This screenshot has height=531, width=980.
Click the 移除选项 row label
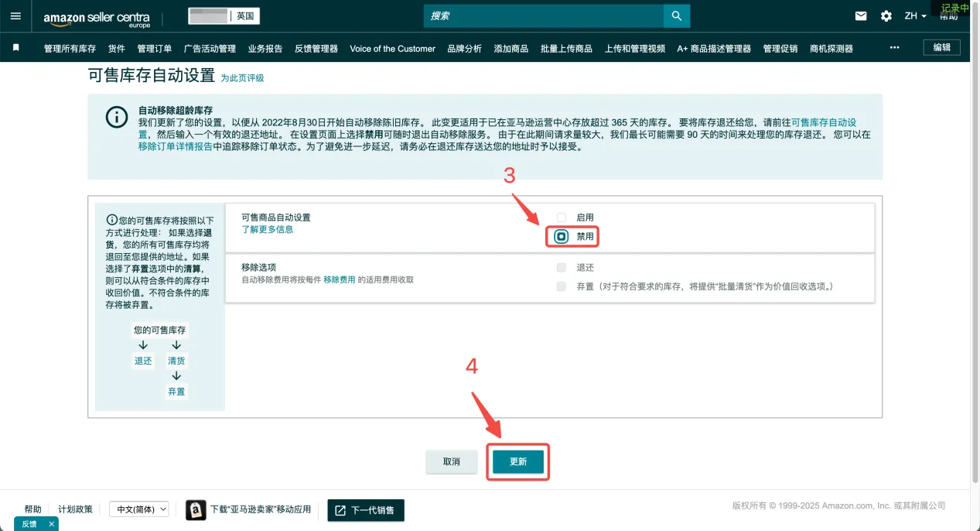click(x=258, y=267)
